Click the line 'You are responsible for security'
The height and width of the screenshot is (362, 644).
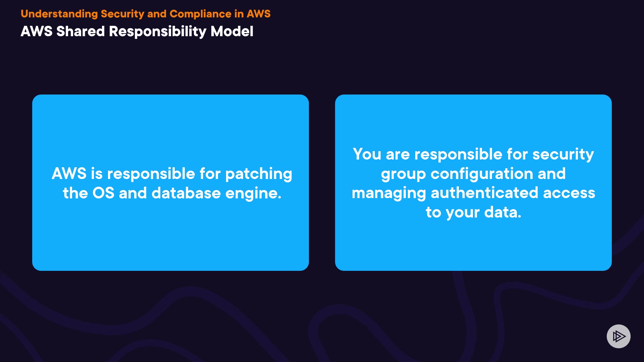click(x=473, y=154)
